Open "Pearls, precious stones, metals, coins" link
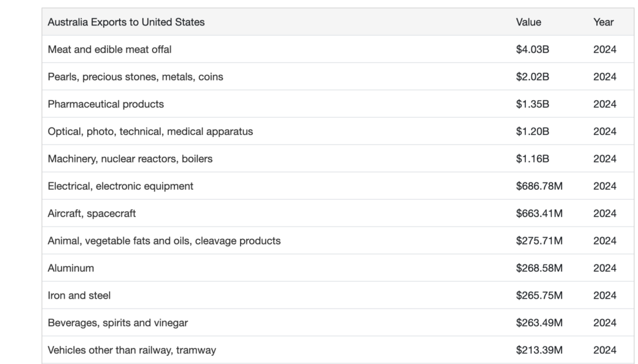This screenshot has width=638, height=364. tap(135, 77)
